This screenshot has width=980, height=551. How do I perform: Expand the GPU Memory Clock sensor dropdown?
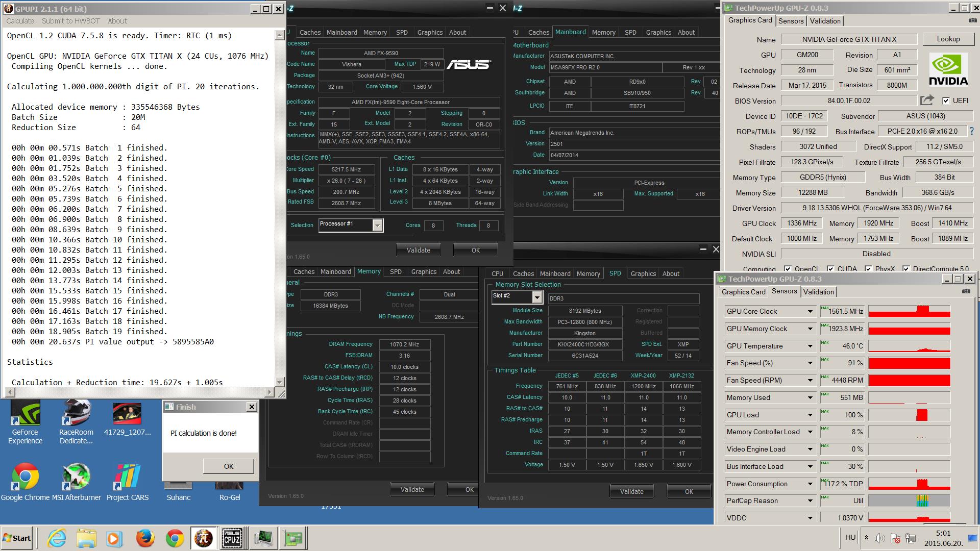[x=810, y=329]
